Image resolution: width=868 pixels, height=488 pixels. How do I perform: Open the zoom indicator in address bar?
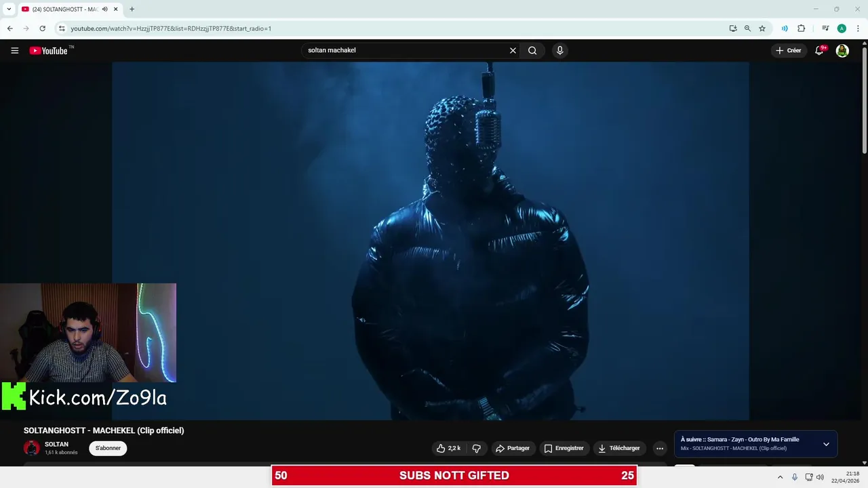[747, 28]
